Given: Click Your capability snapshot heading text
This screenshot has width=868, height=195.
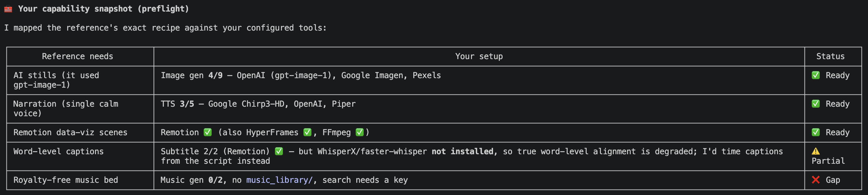Looking at the screenshot, I should click(103, 9).
